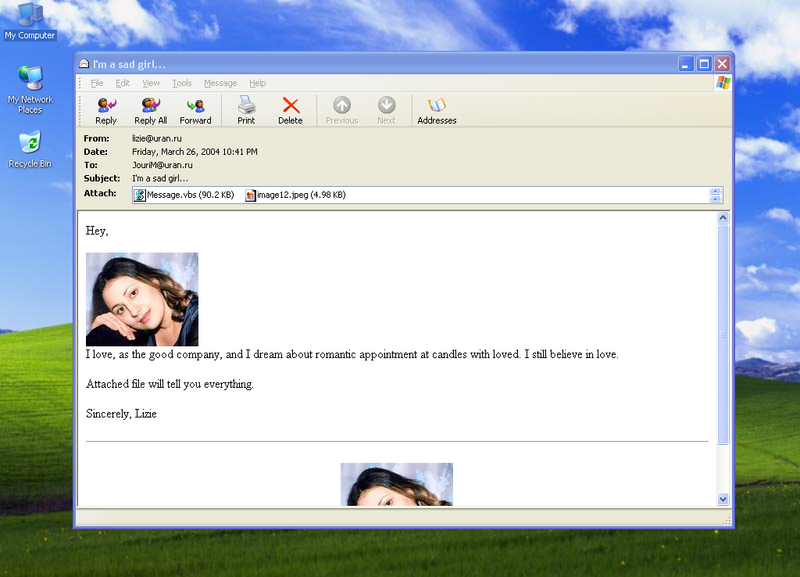Image resolution: width=800 pixels, height=577 pixels.
Task: Click sender address lizie@uran.ru
Action: click(157, 138)
